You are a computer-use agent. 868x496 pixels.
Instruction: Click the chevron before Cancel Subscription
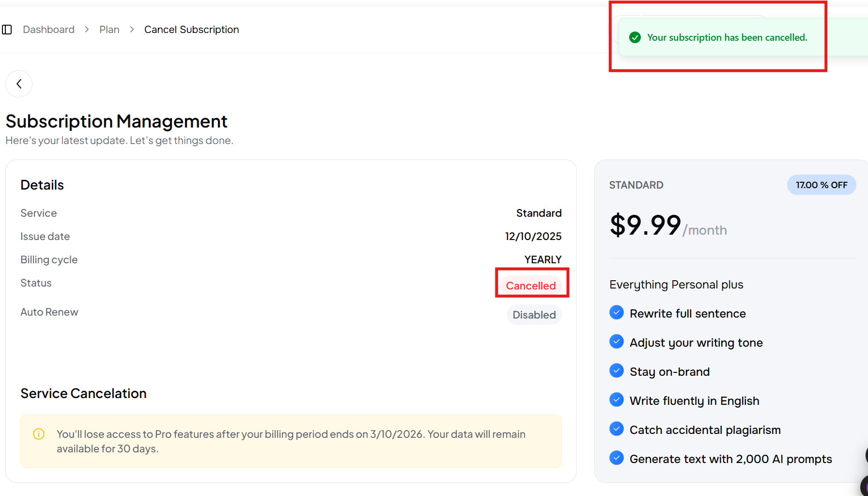[132, 30]
